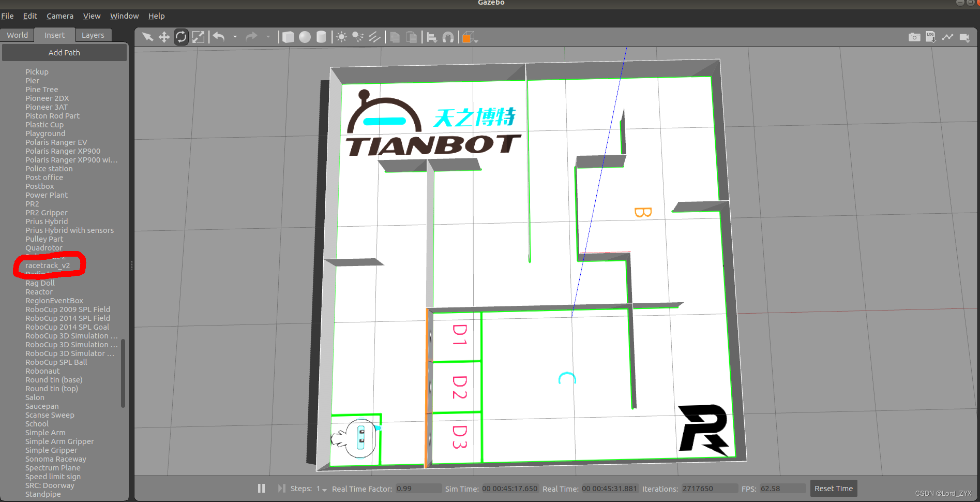Select the arrow selection mode tool
Viewport: 980px width, 502px height.
click(x=147, y=37)
